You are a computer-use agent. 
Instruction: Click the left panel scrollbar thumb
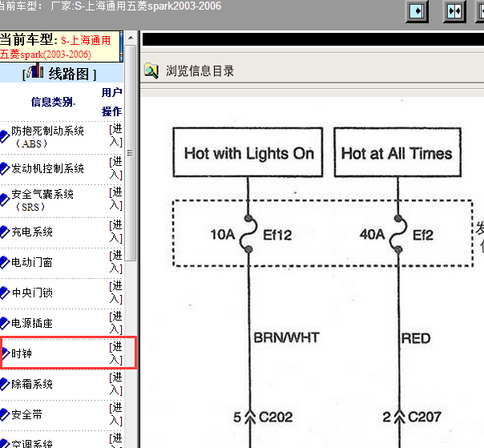point(131,153)
